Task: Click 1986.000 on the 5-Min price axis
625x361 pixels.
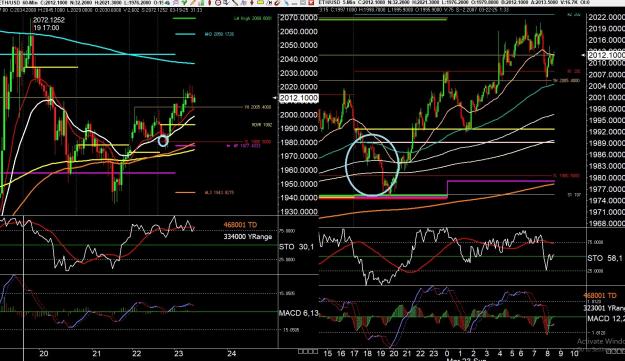Action: point(606,155)
